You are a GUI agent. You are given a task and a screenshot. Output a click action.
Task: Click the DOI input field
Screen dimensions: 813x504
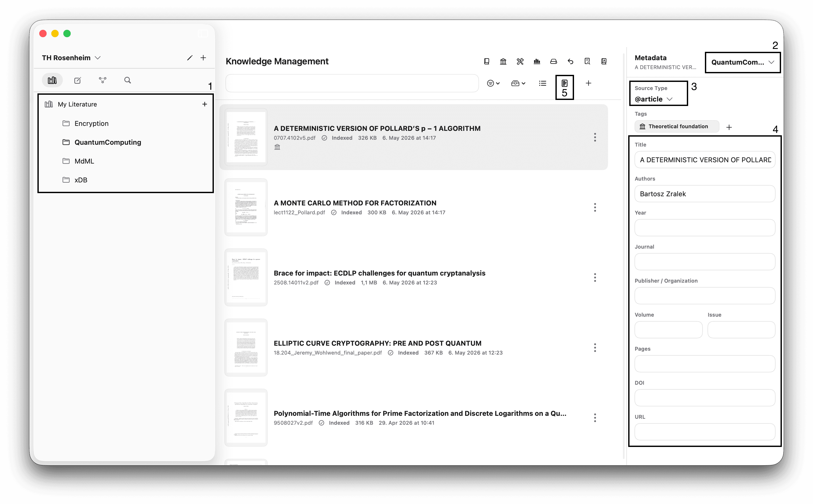[704, 398]
